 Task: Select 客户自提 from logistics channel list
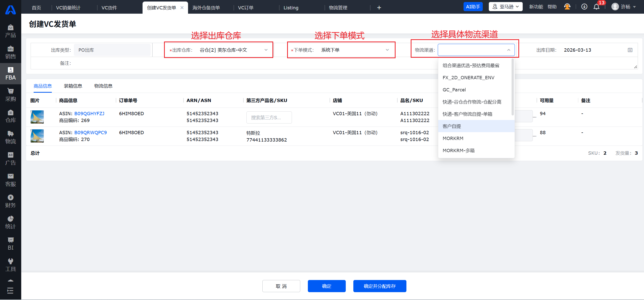click(x=452, y=126)
